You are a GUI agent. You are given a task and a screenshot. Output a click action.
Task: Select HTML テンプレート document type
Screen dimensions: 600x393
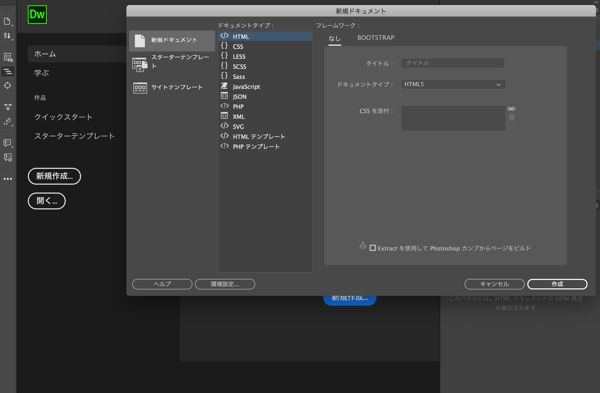coord(265,136)
